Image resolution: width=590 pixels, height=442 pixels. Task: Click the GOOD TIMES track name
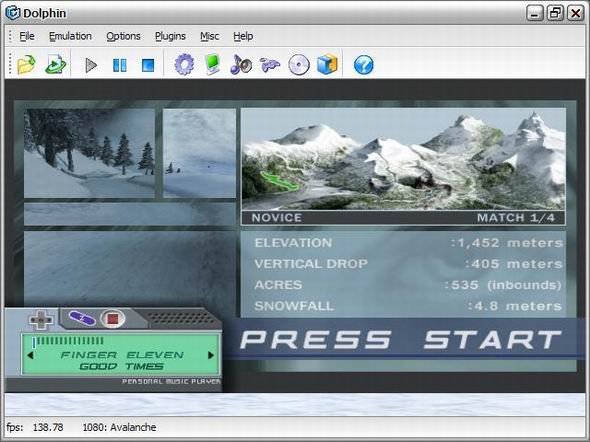pyautogui.click(x=122, y=366)
